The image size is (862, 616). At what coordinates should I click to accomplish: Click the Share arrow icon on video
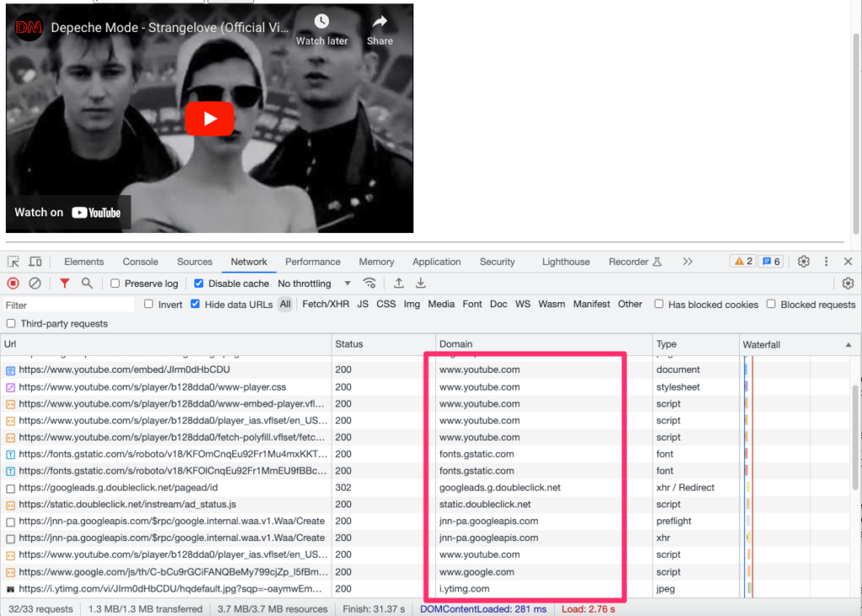click(x=380, y=22)
